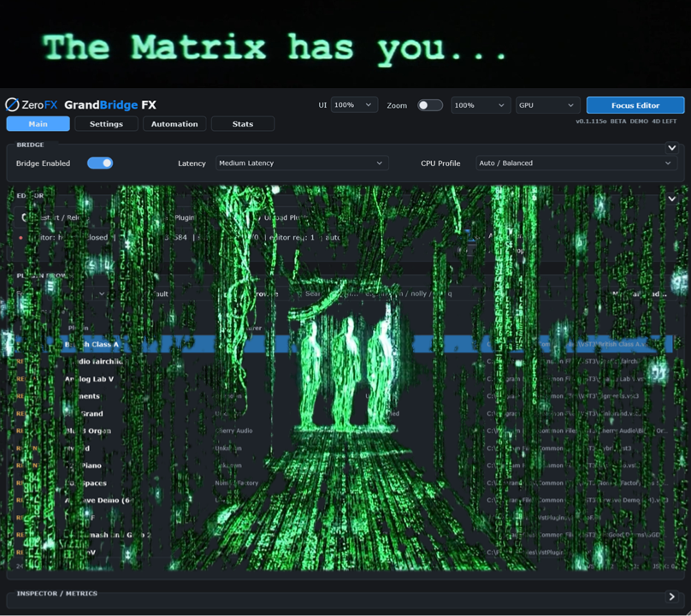Open the Automation tab
The image size is (691, 616).
[174, 124]
